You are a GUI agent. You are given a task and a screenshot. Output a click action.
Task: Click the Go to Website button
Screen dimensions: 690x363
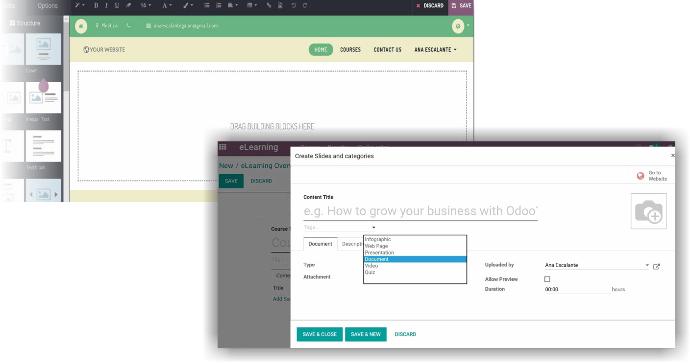click(652, 176)
